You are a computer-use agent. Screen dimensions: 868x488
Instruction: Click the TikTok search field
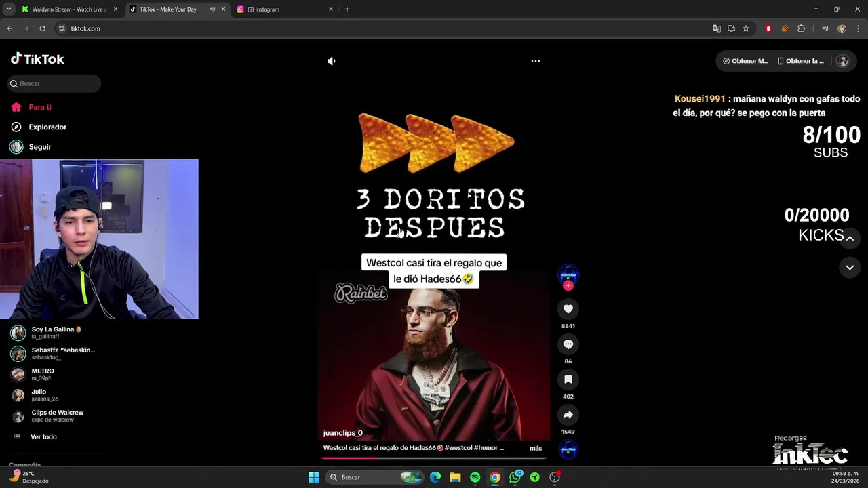point(54,83)
